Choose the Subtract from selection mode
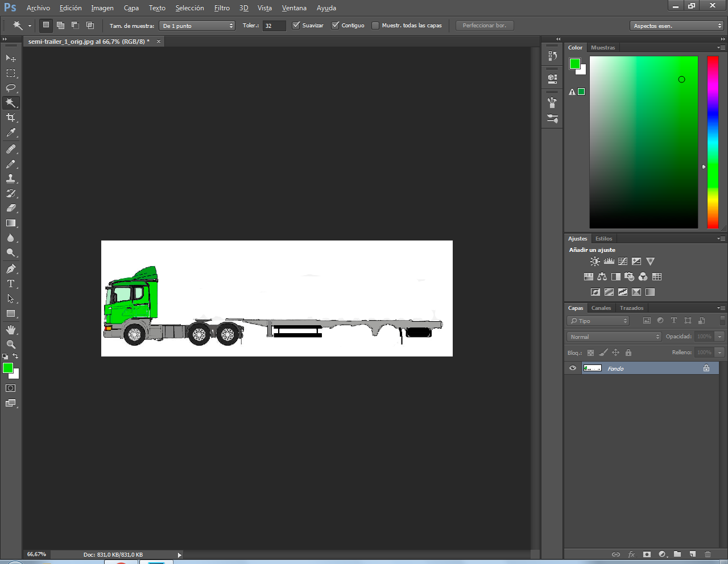 click(x=75, y=26)
